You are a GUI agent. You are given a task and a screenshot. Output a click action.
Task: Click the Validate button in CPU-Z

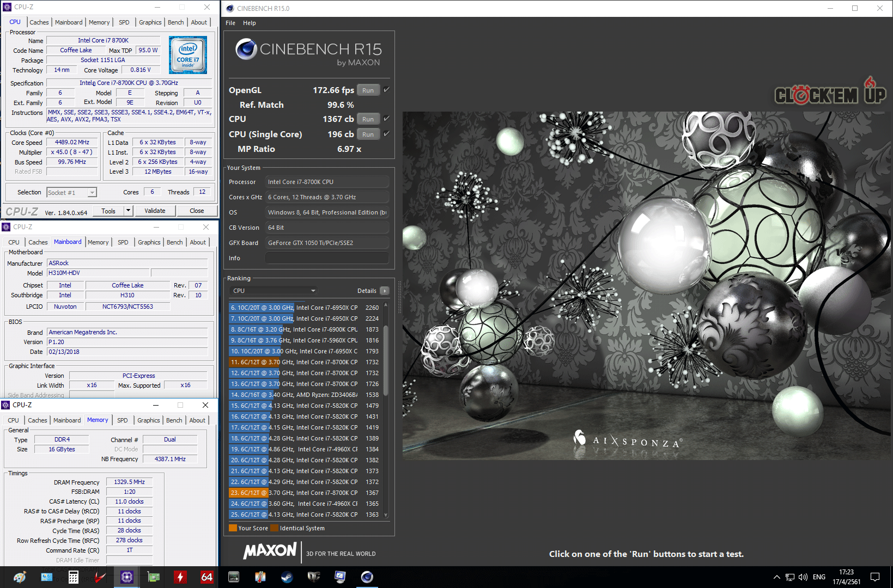pos(155,211)
